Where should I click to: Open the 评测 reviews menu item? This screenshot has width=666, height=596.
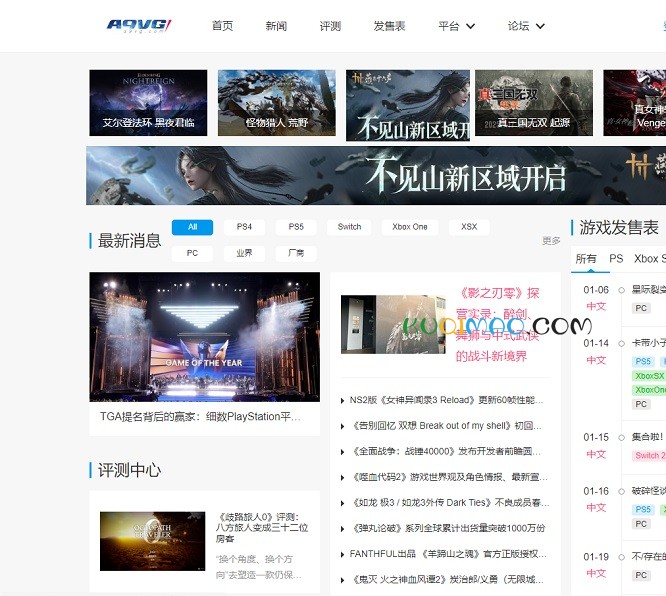pyautogui.click(x=330, y=26)
